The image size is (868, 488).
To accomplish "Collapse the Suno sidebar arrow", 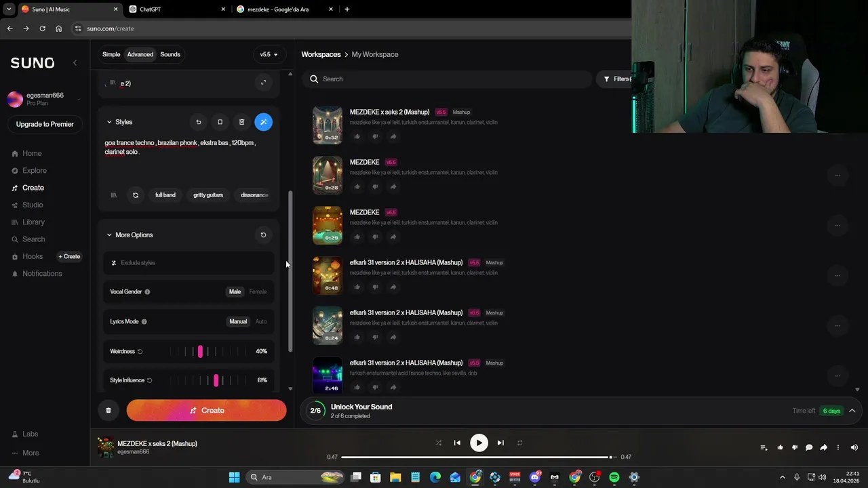I will click(x=75, y=62).
